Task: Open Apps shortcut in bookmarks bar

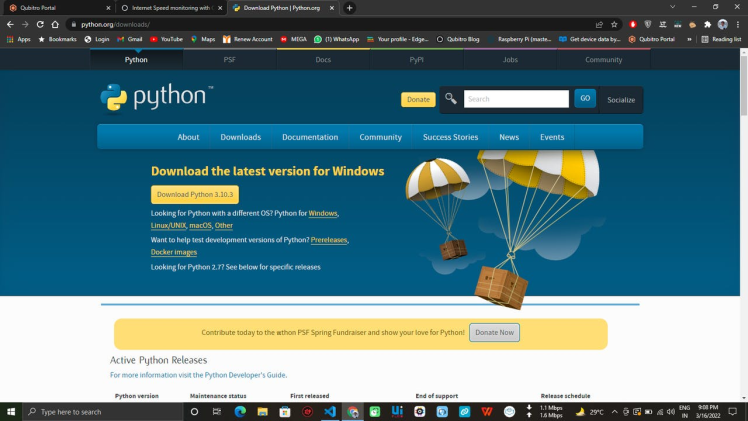Action: tap(19, 39)
